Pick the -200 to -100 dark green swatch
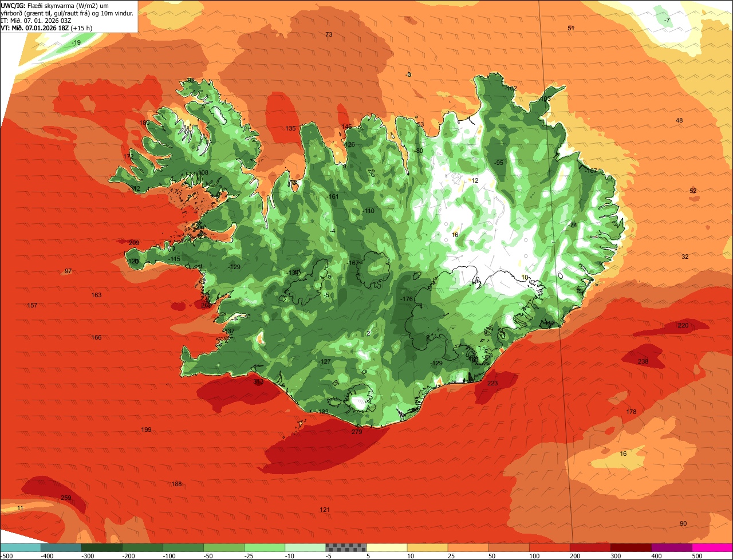733x560 pixels. (142, 547)
